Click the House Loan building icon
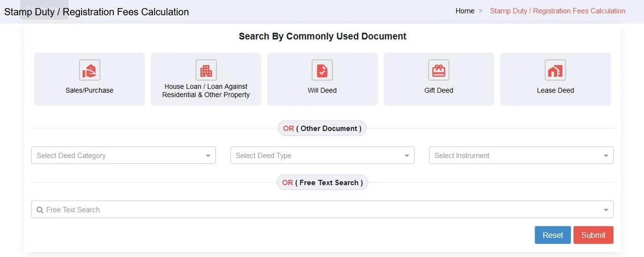This screenshot has width=644, height=257. click(206, 70)
